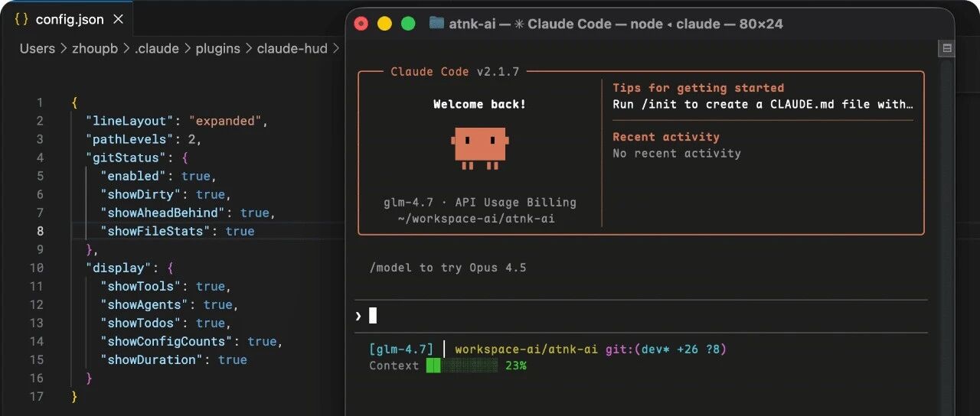Click the context usage progress bar
980x416 pixels.
pos(462,366)
